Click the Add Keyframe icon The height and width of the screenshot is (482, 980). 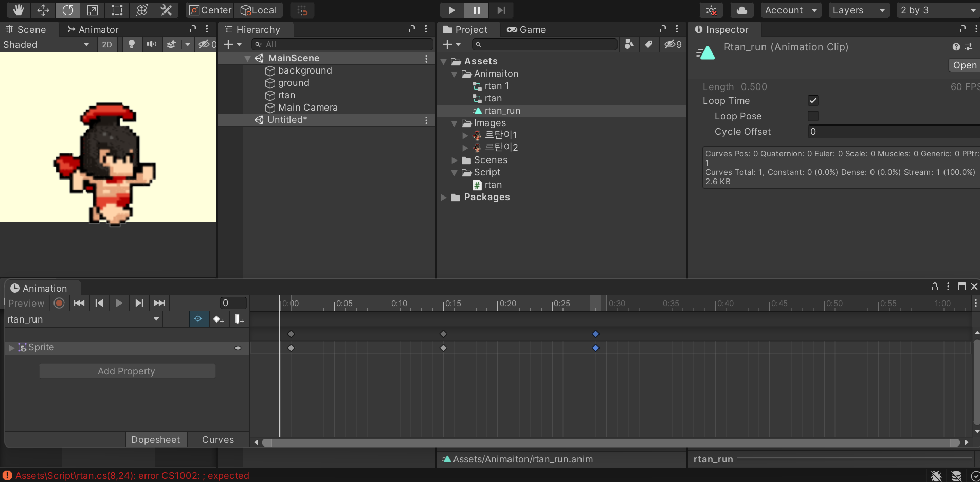[x=219, y=319]
